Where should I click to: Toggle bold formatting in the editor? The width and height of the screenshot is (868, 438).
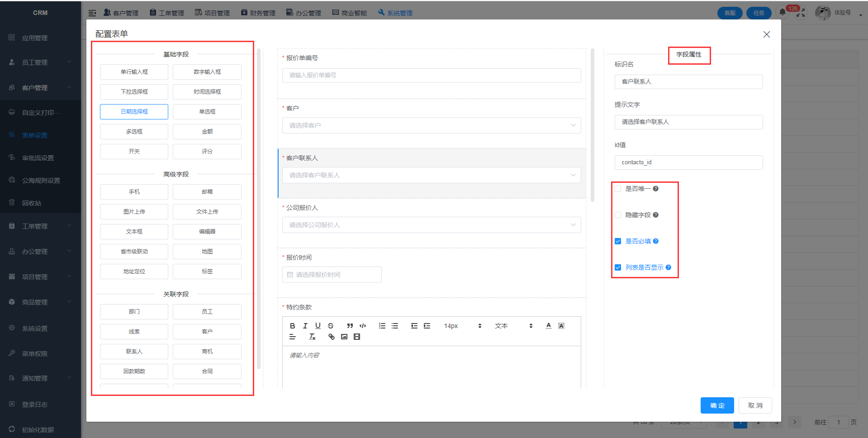coord(293,326)
